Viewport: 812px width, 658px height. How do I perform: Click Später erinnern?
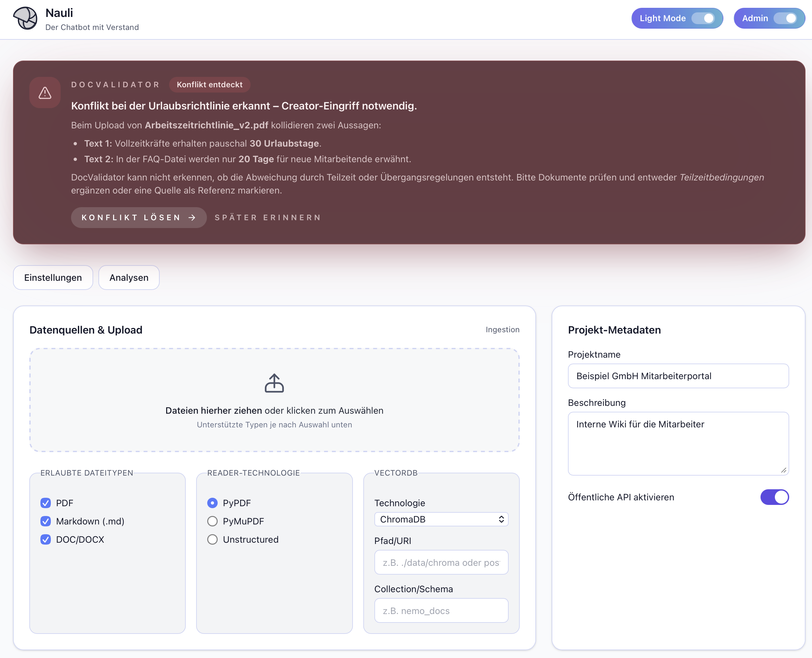[x=268, y=218]
